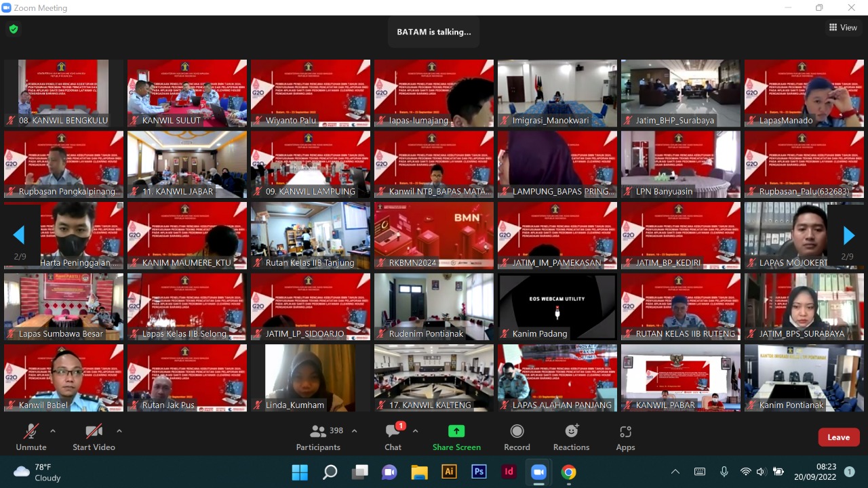The width and height of the screenshot is (868, 488).
Task: Select the RUTAN KELAS IIB RUTENG tile
Action: coord(681,306)
